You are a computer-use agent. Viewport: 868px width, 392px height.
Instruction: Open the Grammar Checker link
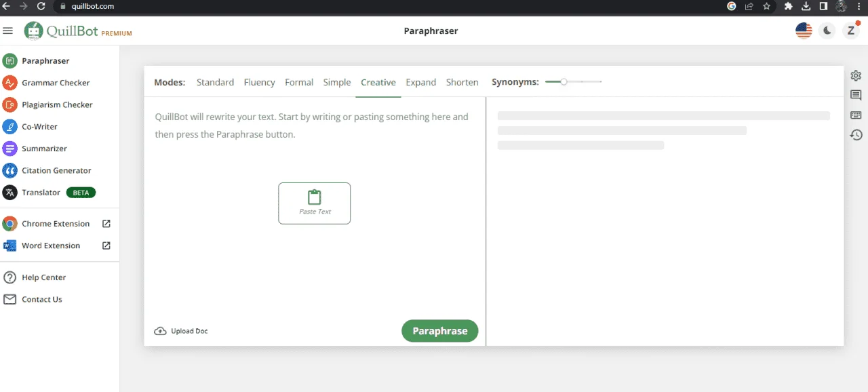[x=56, y=83]
